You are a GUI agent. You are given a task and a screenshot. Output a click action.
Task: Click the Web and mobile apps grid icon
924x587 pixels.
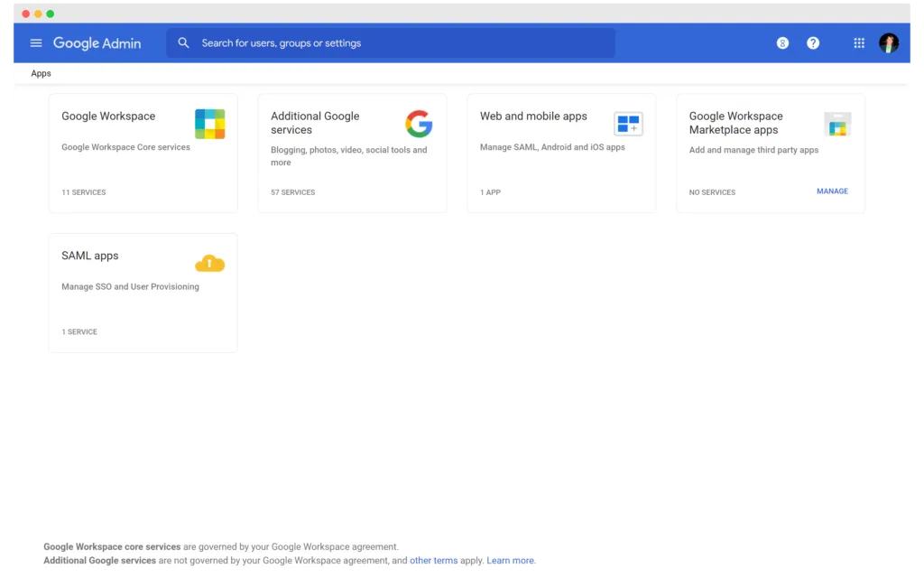tap(628, 124)
